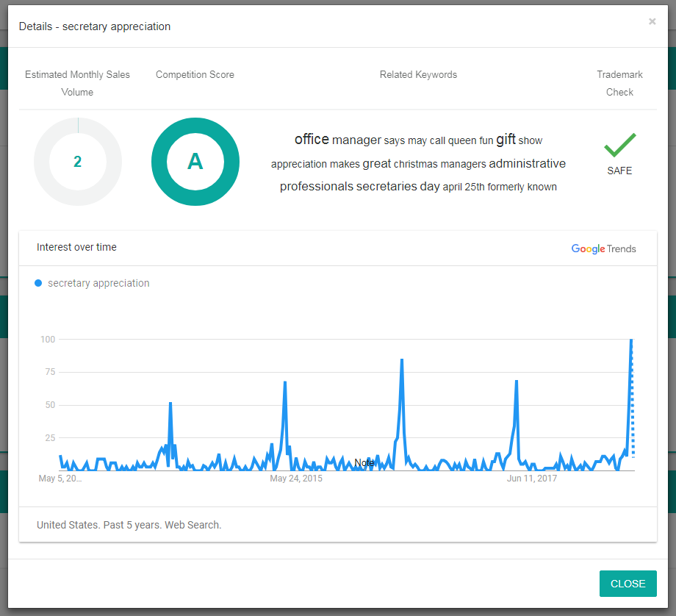This screenshot has width=676, height=616.
Task: Click the 'Trademark Check' column header
Action: [x=619, y=83]
